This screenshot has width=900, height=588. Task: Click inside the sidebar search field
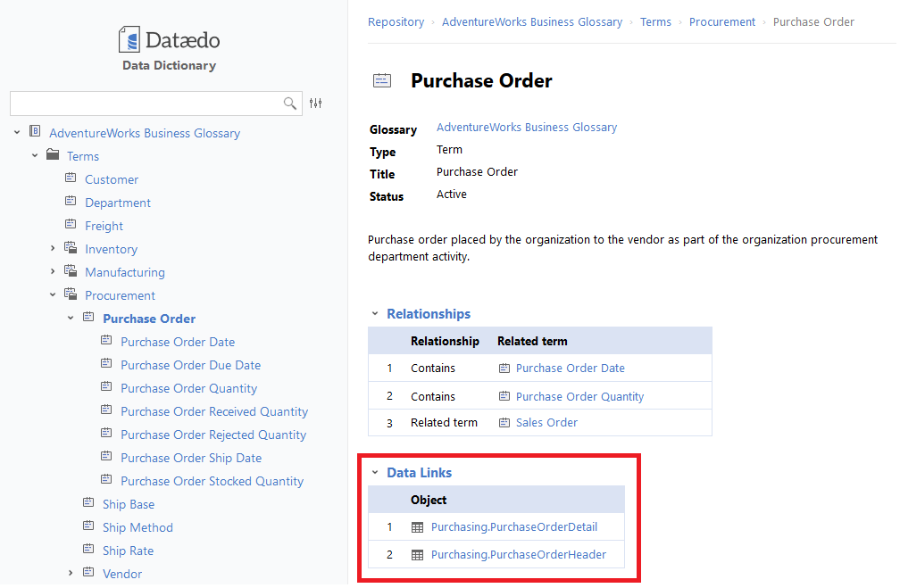click(x=143, y=104)
